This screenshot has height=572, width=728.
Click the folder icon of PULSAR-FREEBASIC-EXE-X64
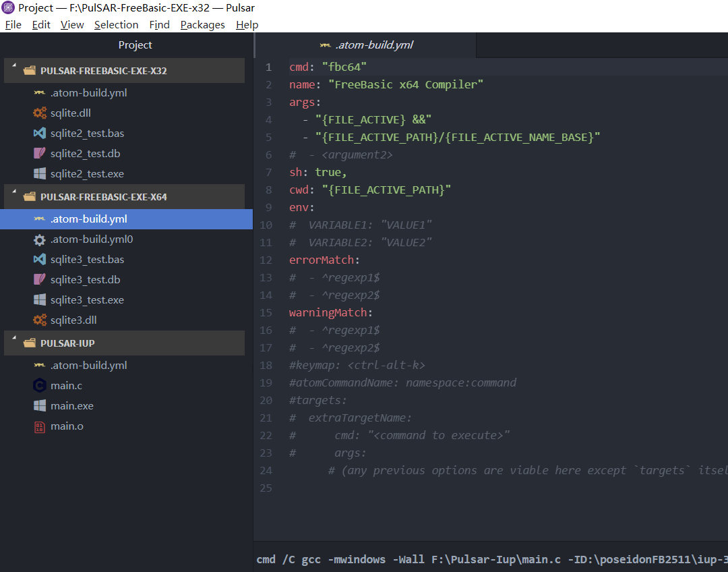coord(29,197)
